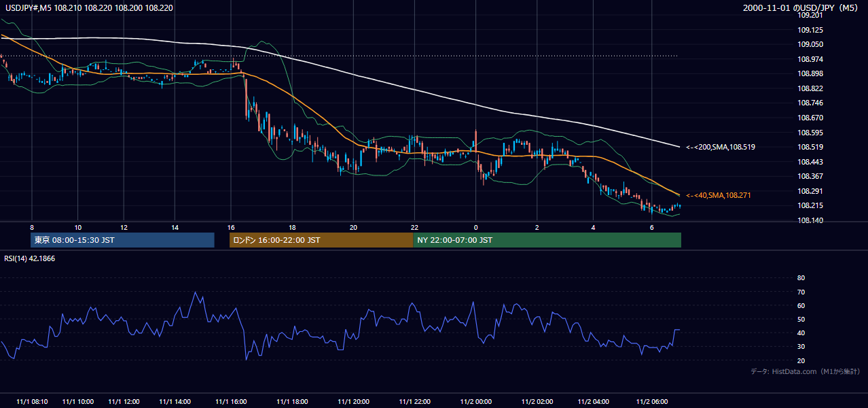Click the '11/2 06:00' date label

pyautogui.click(x=652, y=401)
